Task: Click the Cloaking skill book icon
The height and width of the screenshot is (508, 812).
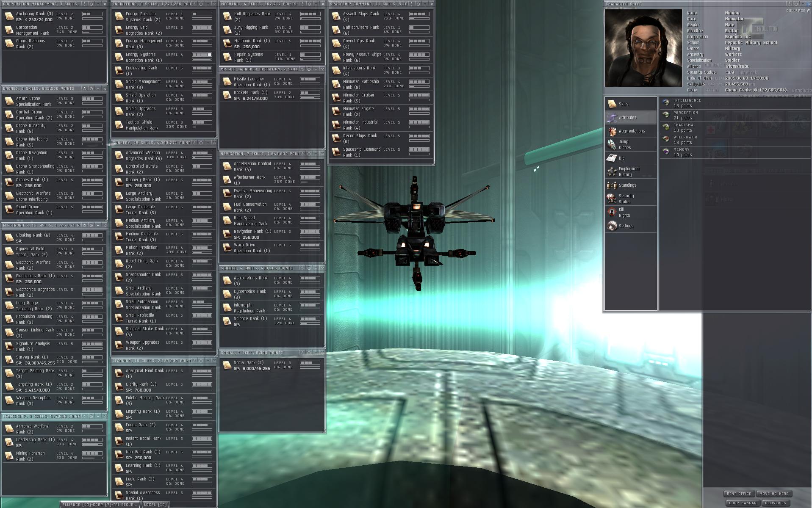Action: [9, 238]
